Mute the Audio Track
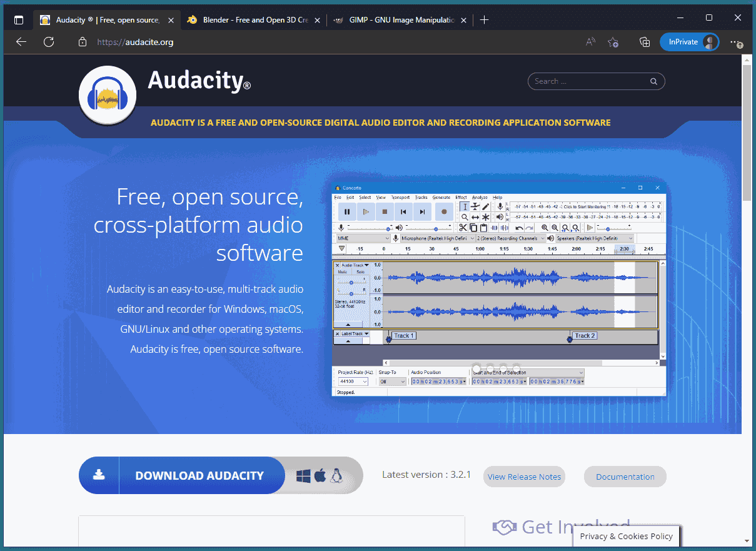 (341, 272)
